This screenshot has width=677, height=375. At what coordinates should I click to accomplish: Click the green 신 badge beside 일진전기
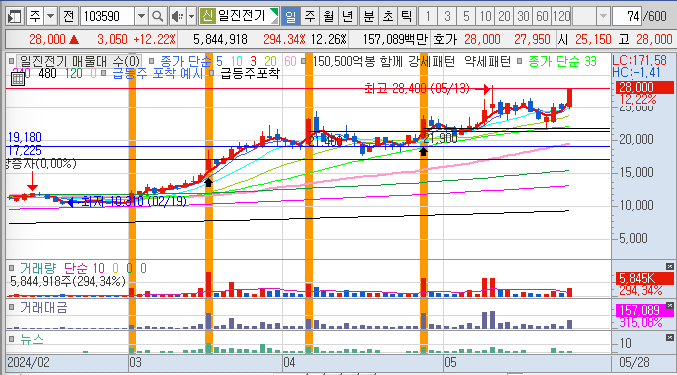208,16
